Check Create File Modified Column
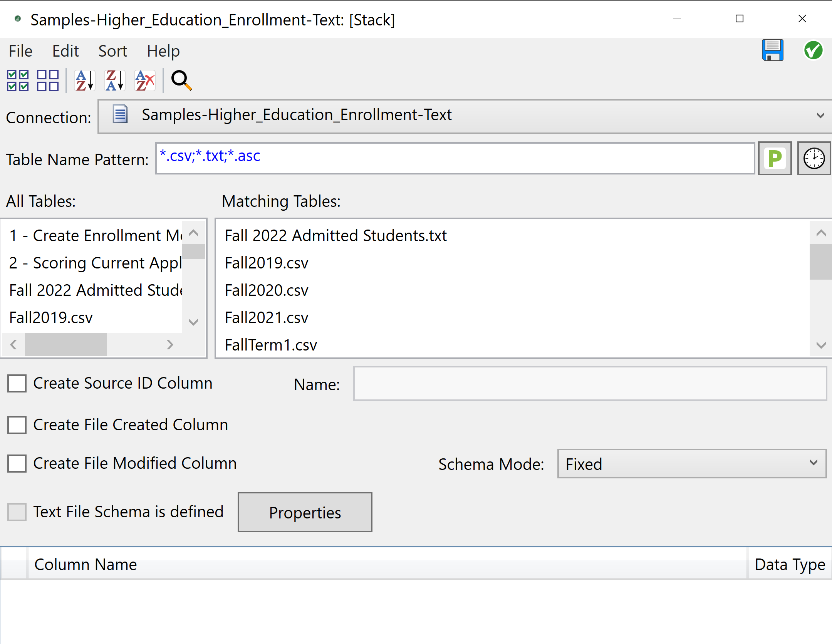Screen dimensions: 832x644 (x=17, y=463)
